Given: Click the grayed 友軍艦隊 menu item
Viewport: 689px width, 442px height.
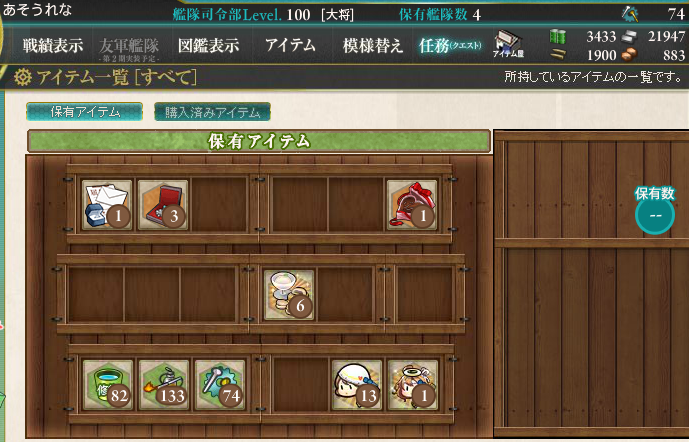Looking at the screenshot, I should tap(129, 48).
